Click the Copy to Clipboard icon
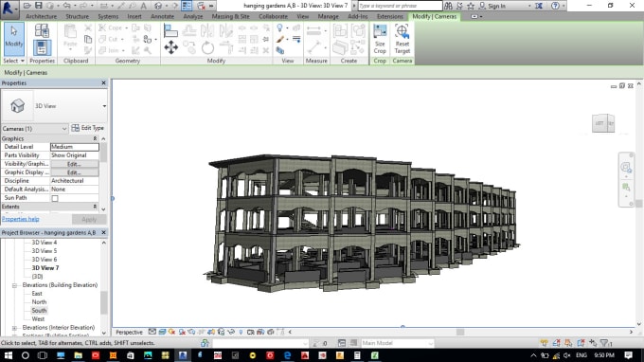This screenshot has height=362, width=644. pos(88,39)
